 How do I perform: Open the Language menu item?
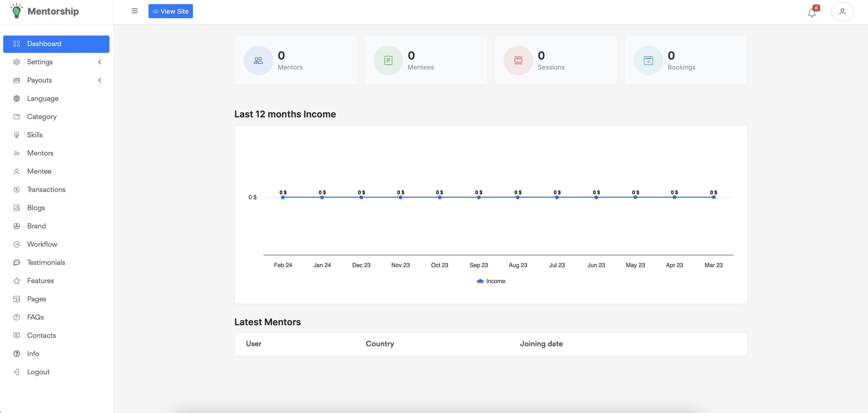coord(43,98)
